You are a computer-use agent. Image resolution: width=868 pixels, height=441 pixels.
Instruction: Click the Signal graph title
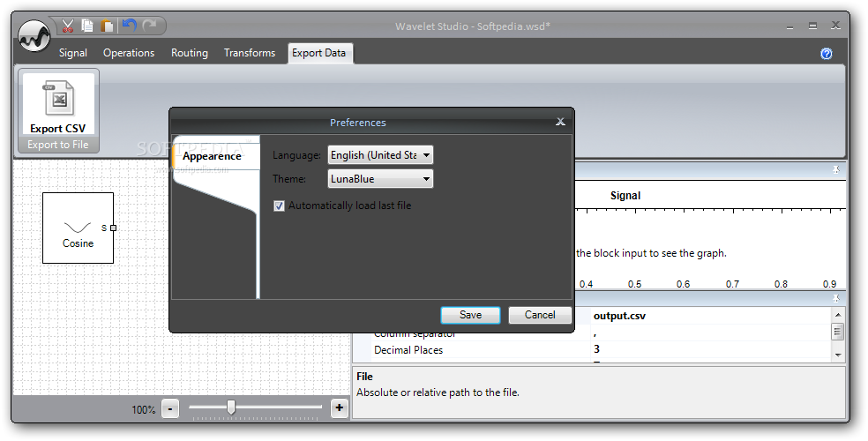[x=625, y=195]
